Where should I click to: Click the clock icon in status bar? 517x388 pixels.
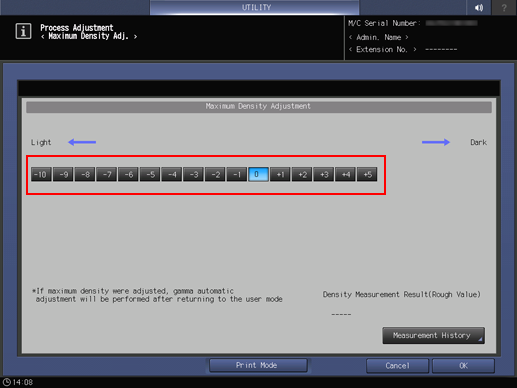7,382
